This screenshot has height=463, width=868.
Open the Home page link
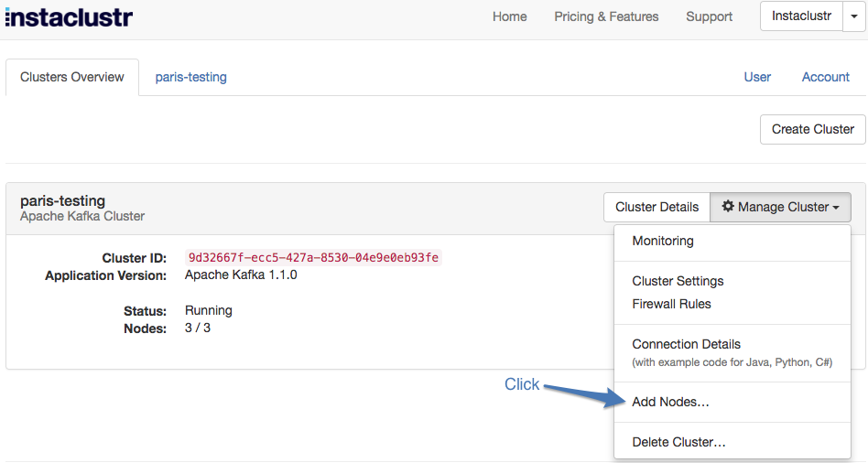pos(509,16)
